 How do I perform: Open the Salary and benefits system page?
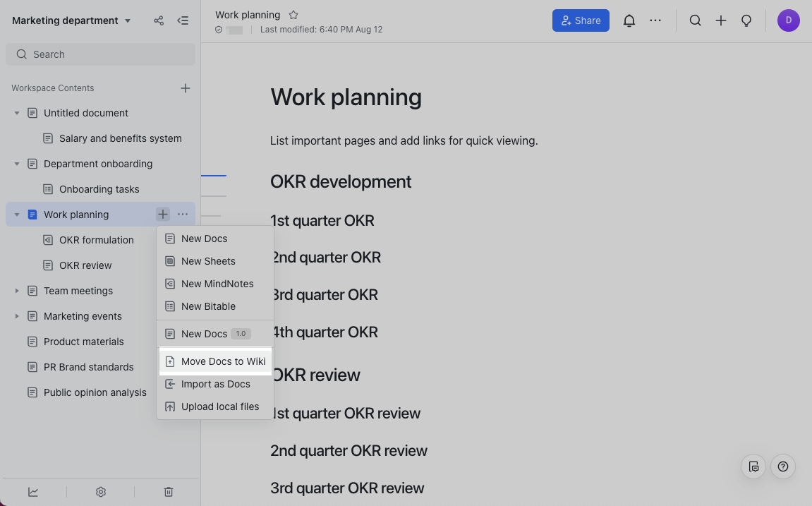tap(120, 138)
